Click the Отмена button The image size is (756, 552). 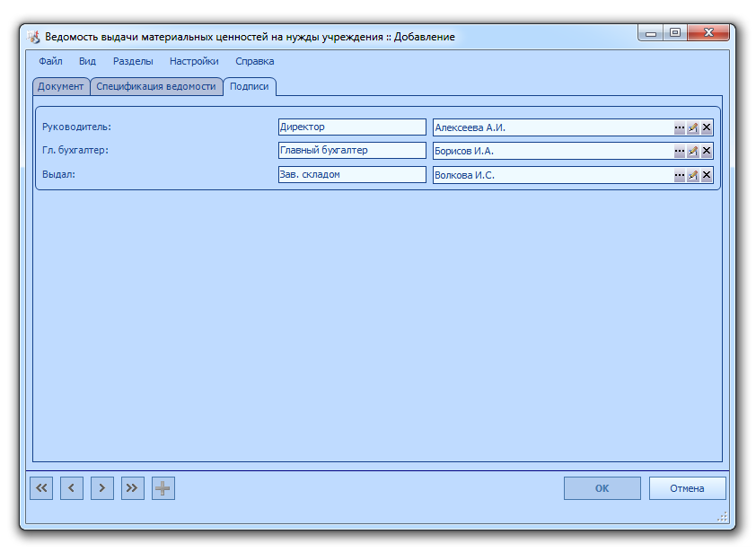[687, 488]
